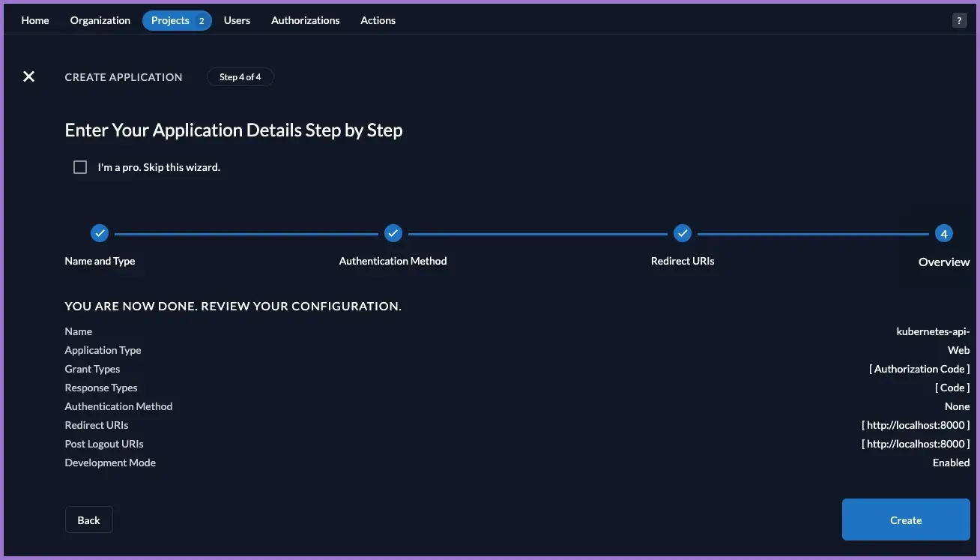Click the Development Mode Enabled value
The image size is (980, 560).
(x=951, y=463)
